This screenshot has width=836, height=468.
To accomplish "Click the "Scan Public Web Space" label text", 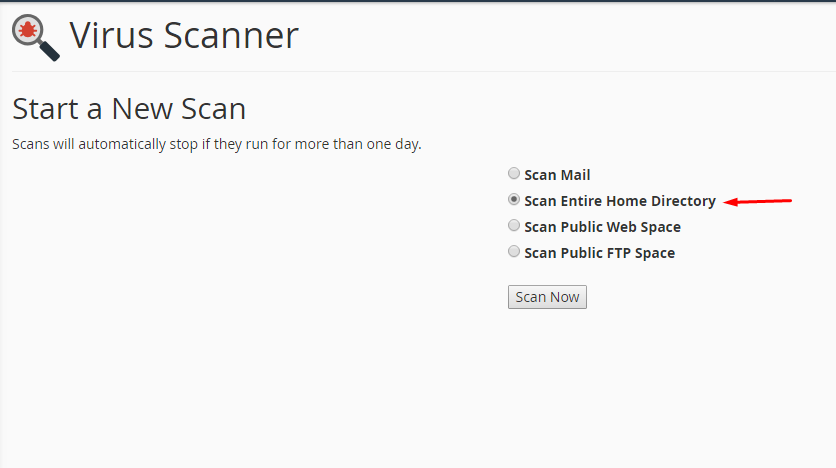I will pos(602,227).
